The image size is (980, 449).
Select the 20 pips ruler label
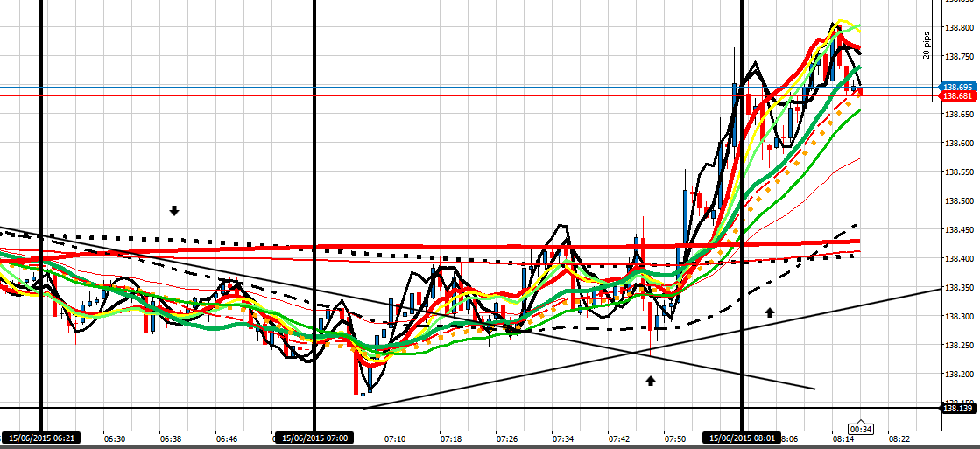(927, 47)
